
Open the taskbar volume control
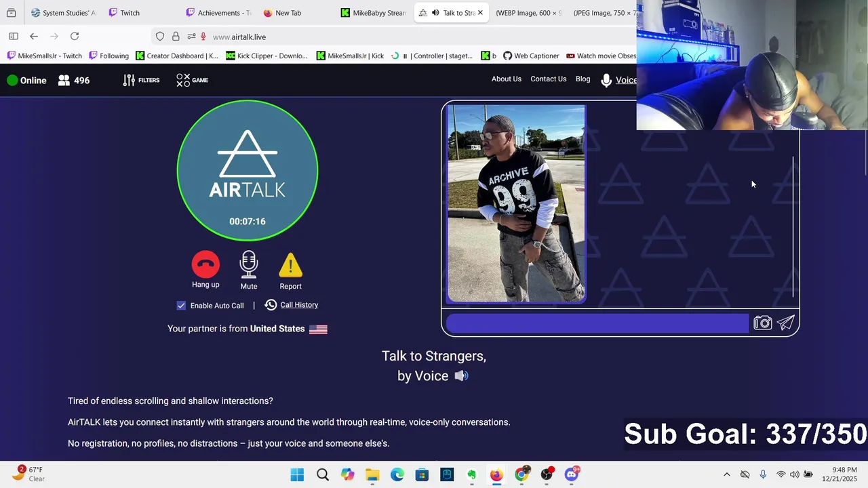tap(794, 474)
